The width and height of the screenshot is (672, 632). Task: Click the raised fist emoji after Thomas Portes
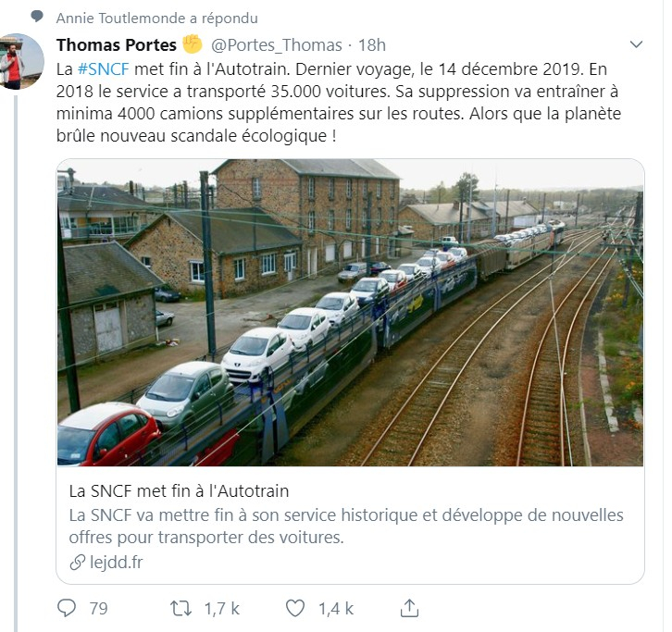192,44
